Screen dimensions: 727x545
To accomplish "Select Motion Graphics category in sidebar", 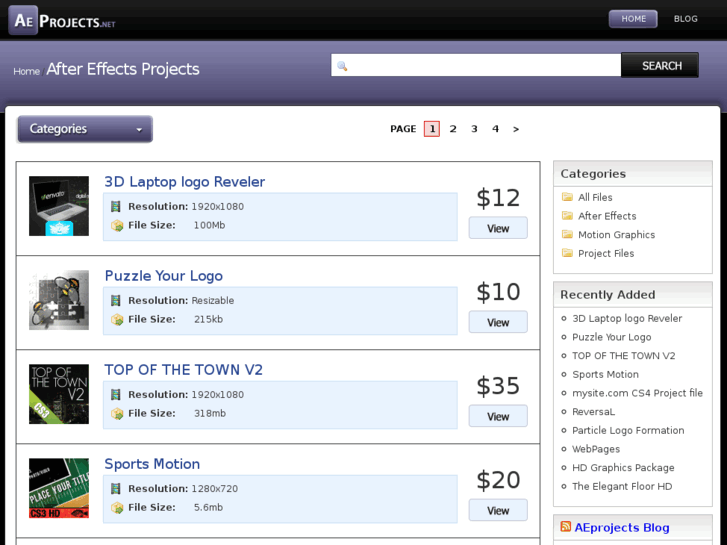I will [x=616, y=235].
